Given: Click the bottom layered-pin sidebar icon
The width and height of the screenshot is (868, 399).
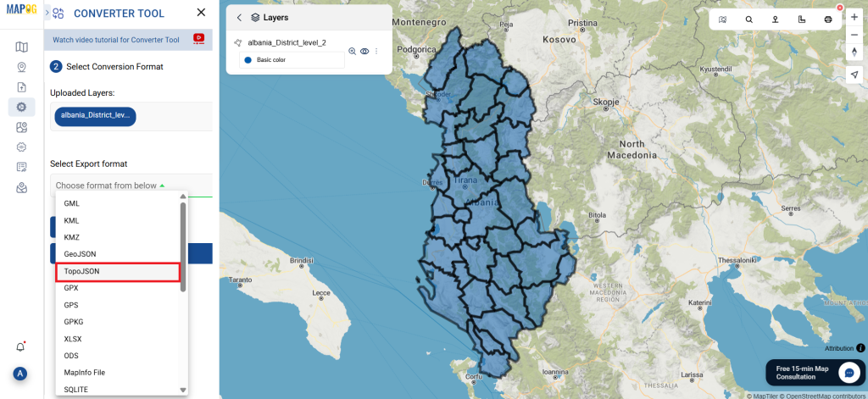Looking at the screenshot, I should click(21, 187).
